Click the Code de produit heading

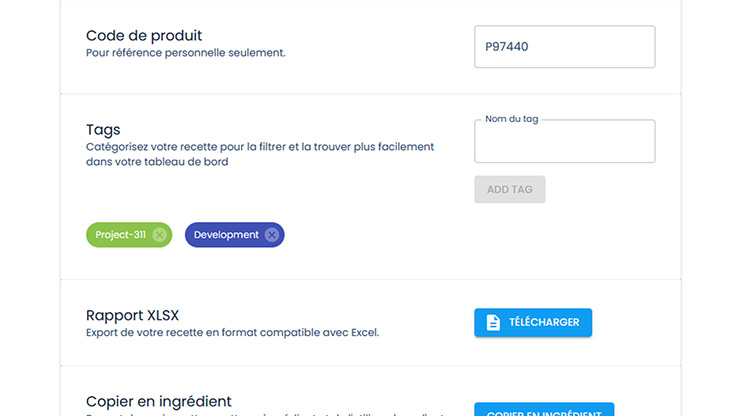(x=144, y=35)
